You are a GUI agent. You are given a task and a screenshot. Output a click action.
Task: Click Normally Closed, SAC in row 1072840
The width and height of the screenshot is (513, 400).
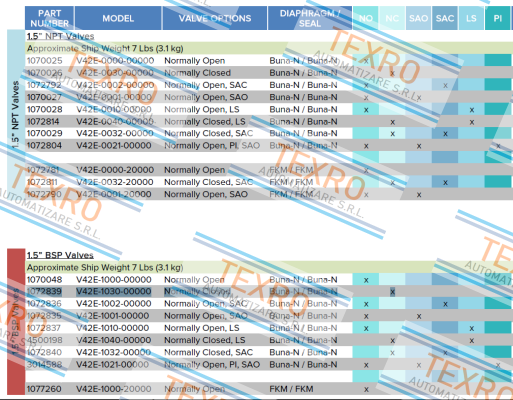(209, 352)
